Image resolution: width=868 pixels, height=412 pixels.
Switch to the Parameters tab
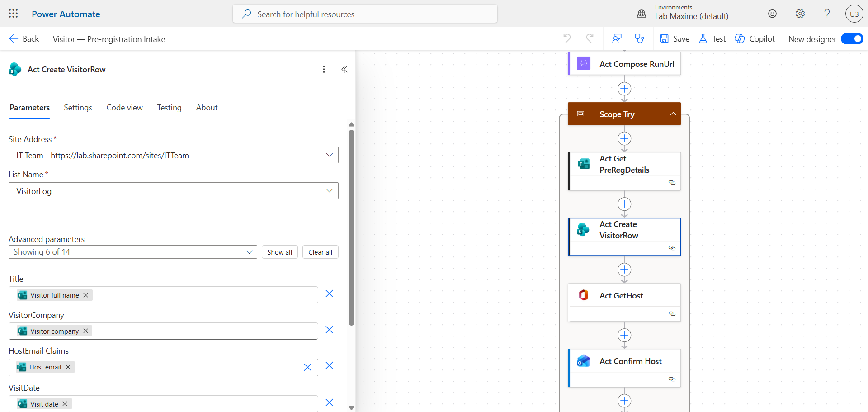30,108
